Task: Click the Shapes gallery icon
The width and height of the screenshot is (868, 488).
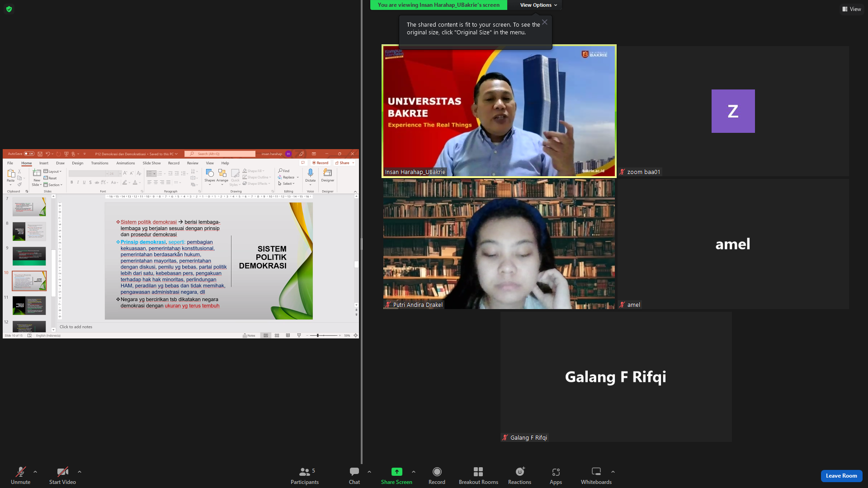Action: (x=210, y=173)
